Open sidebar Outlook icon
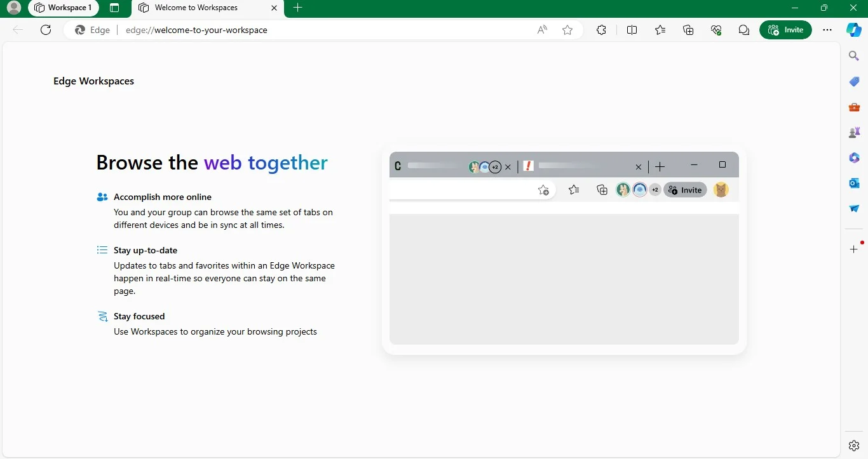Image resolution: width=868 pixels, height=459 pixels. tap(854, 183)
